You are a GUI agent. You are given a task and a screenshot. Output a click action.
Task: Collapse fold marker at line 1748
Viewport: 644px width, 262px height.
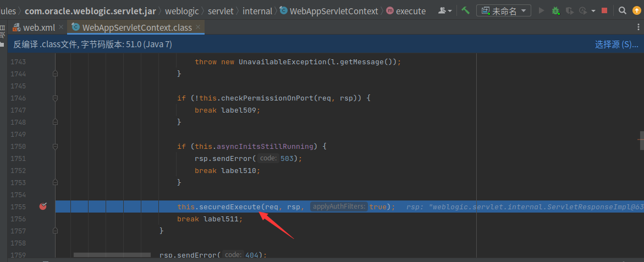pos(56,122)
